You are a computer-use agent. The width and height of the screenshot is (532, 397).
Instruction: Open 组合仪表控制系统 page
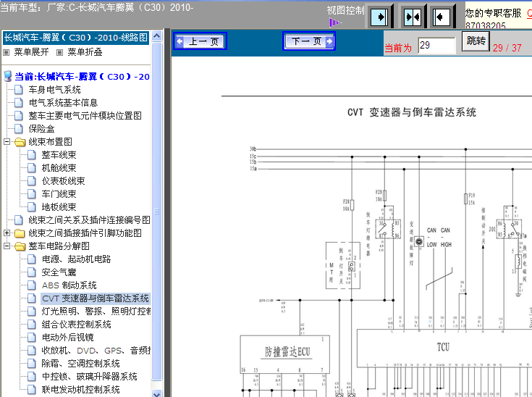pos(76,325)
